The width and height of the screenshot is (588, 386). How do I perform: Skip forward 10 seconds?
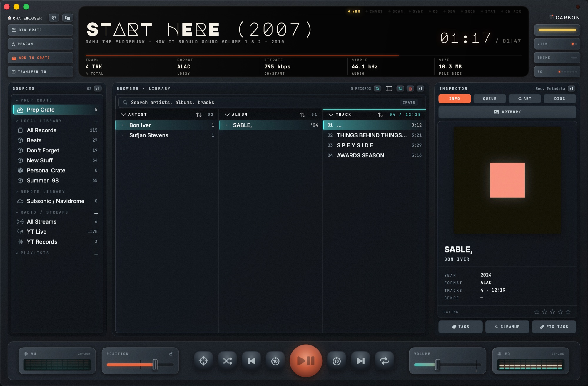337,361
